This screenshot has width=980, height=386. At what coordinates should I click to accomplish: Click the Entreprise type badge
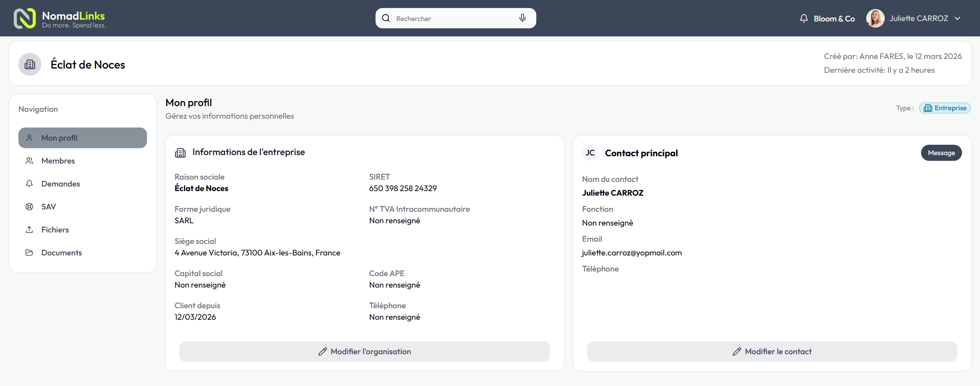945,108
